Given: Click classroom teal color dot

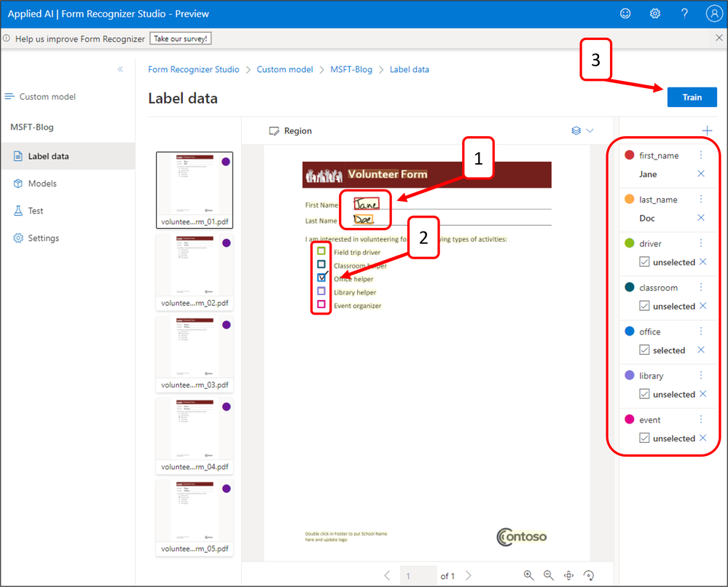Looking at the screenshot, I should click(x=629, y=287).
